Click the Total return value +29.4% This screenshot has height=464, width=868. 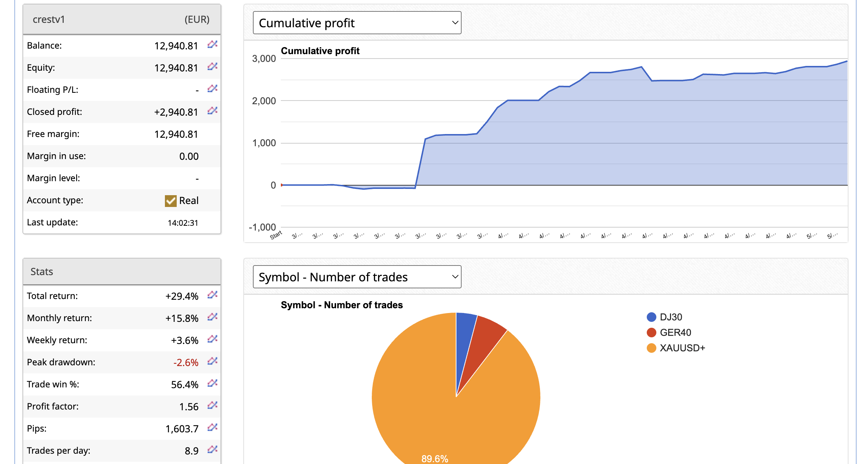(182, 296)
